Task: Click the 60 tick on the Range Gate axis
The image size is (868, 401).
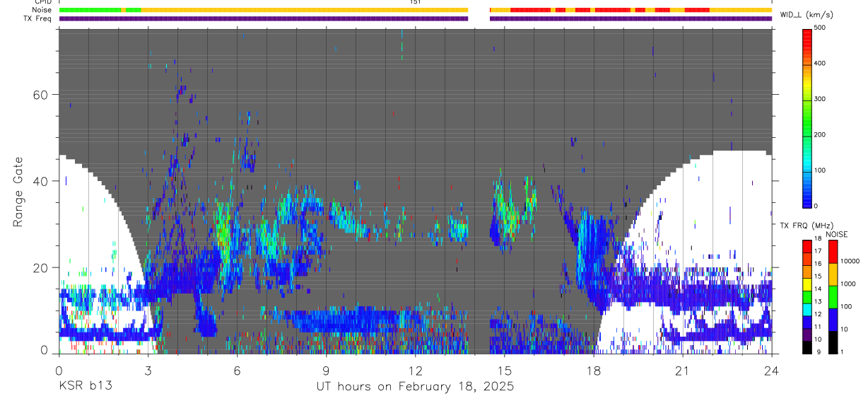Action: click(x=40, y=95)
